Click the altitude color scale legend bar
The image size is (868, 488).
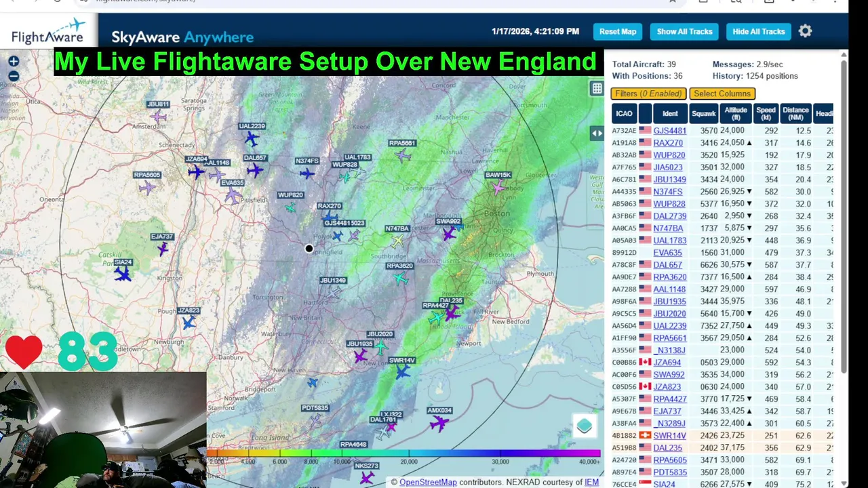pos(404,453)
